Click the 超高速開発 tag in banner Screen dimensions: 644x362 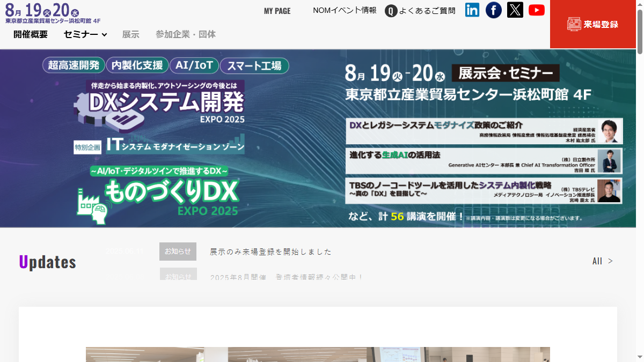(x=74, y=65)
